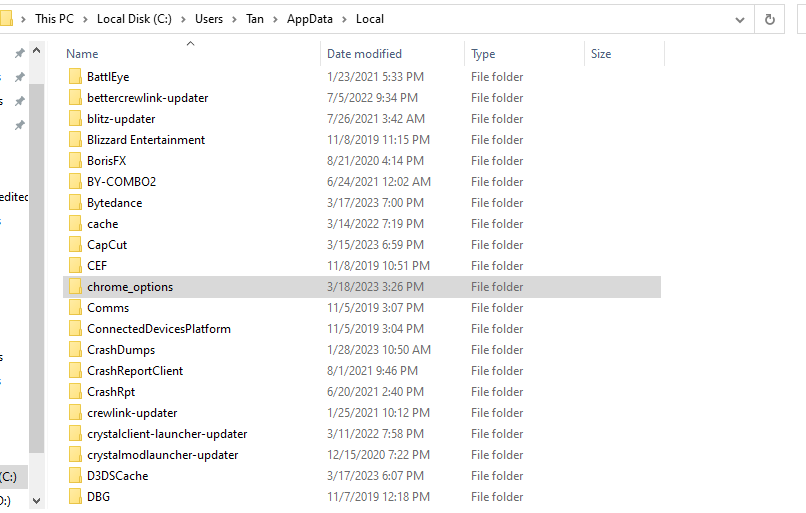The width and height of the screenshot is (806, 513).
Task: Click the navigation pane scroll up arrow
Action: pos(36,50)
